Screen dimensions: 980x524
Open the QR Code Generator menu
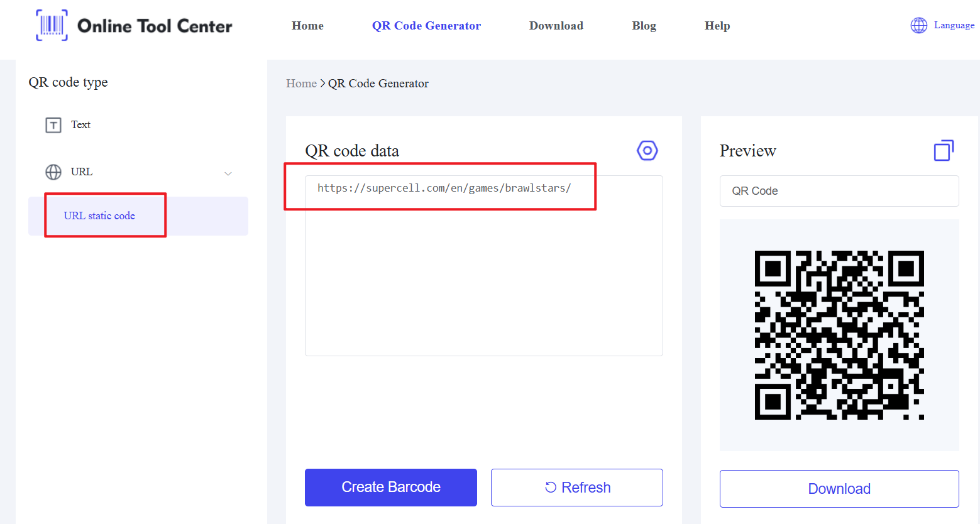tap(426, 26)
